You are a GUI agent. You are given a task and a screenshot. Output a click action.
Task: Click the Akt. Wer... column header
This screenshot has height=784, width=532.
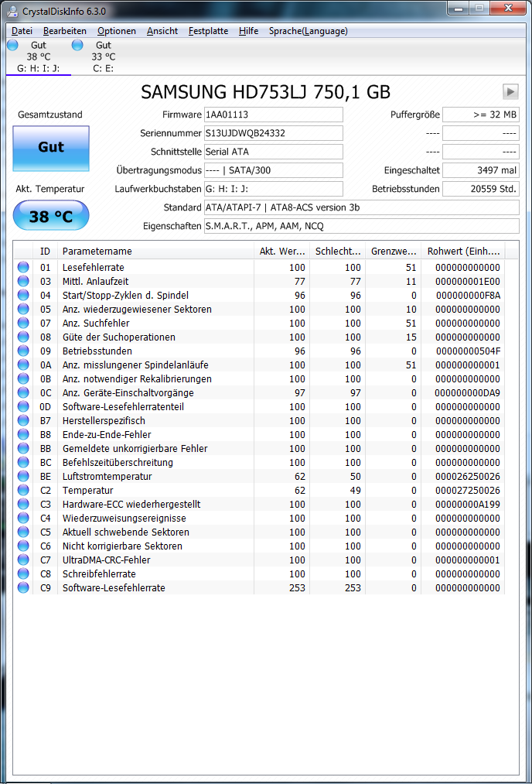281,251
